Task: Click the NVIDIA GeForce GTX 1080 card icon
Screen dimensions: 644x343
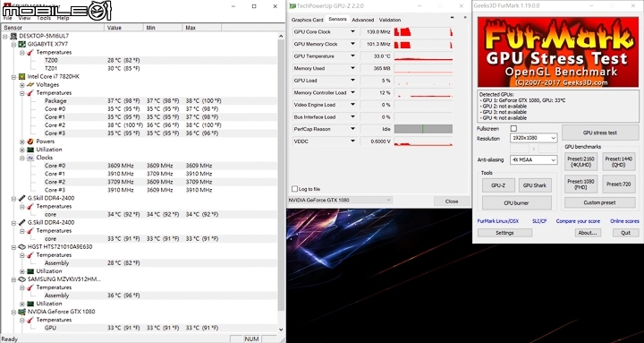Action: [x=21, y=312]
